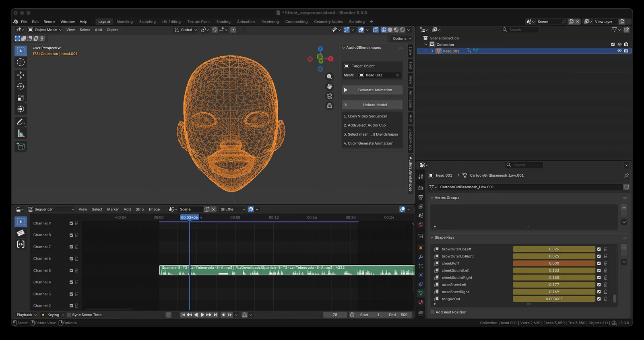Hide head.001 in viewport with eye icon
Viewport: 644px width, 340px height.
[x=619, y=51]
